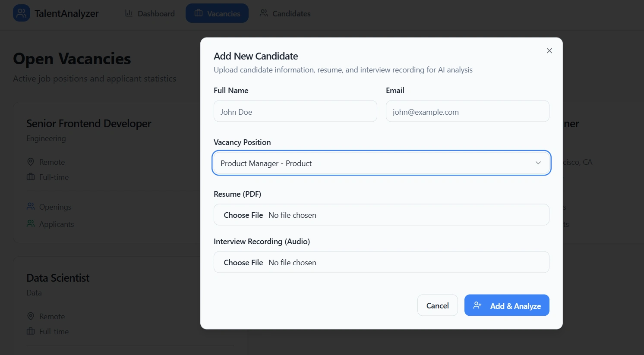The height and width of the screenshot is (355, 644).
Task: Click the briefcase icon beside Full-time
Action: tap(31, 177)
